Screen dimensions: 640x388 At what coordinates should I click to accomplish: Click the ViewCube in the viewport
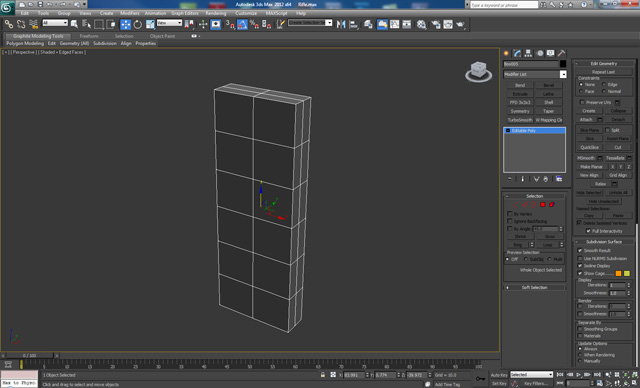(x=478, y=71)
